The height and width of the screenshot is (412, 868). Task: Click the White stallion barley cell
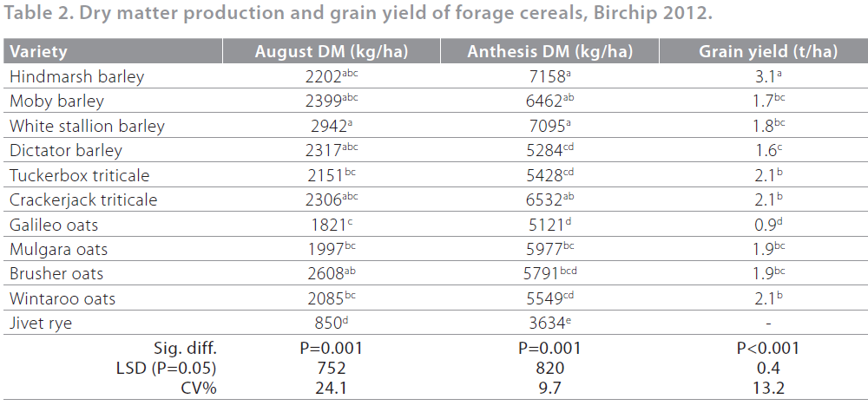point(87,127)
